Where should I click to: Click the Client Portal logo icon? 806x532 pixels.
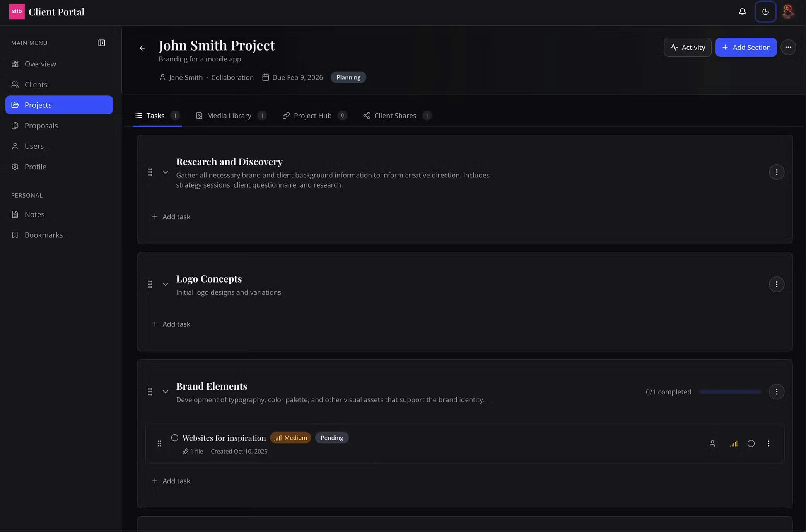16,12
